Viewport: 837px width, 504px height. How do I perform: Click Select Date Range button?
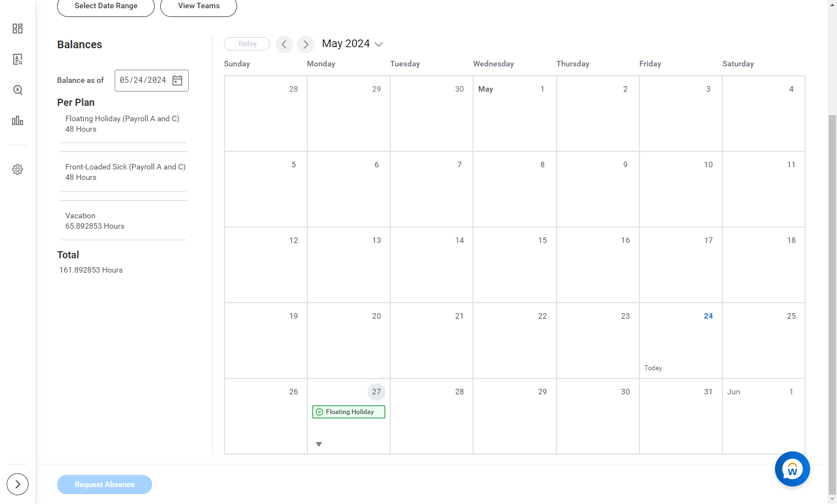coord(106,6)
